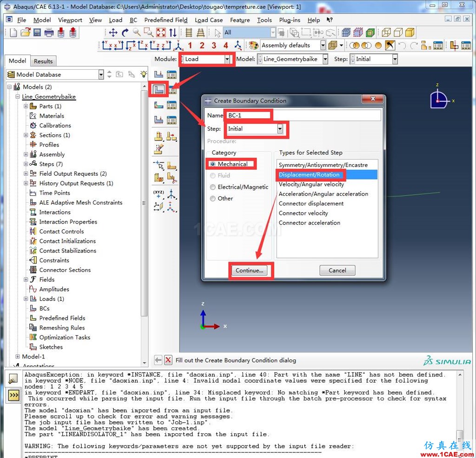Screen dimensions: 476x458
Task: Select Connector displacement type
Action: [311, 204]
